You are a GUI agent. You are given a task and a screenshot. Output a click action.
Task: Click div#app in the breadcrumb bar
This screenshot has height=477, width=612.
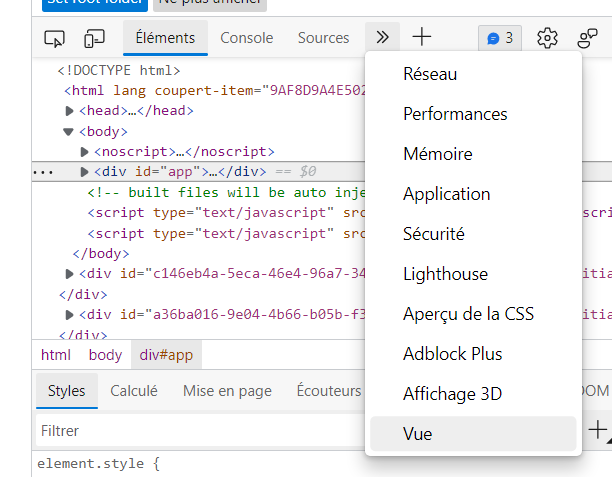click(x=166, y=355)
